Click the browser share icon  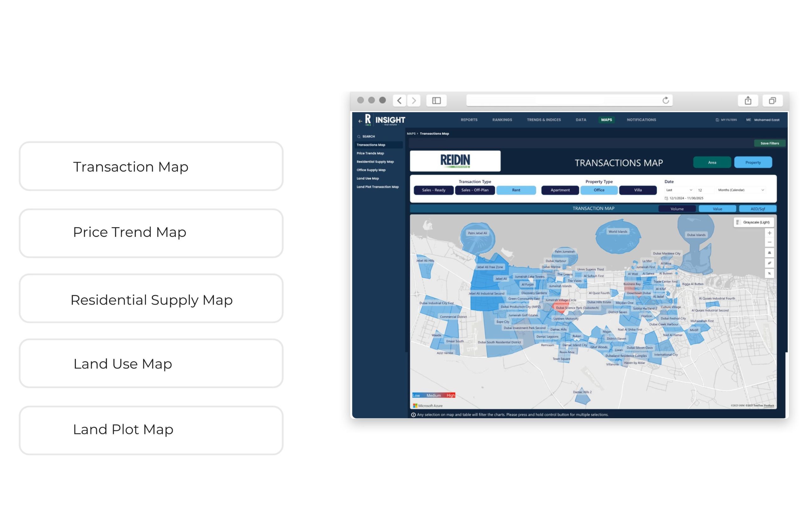point(748,100)
